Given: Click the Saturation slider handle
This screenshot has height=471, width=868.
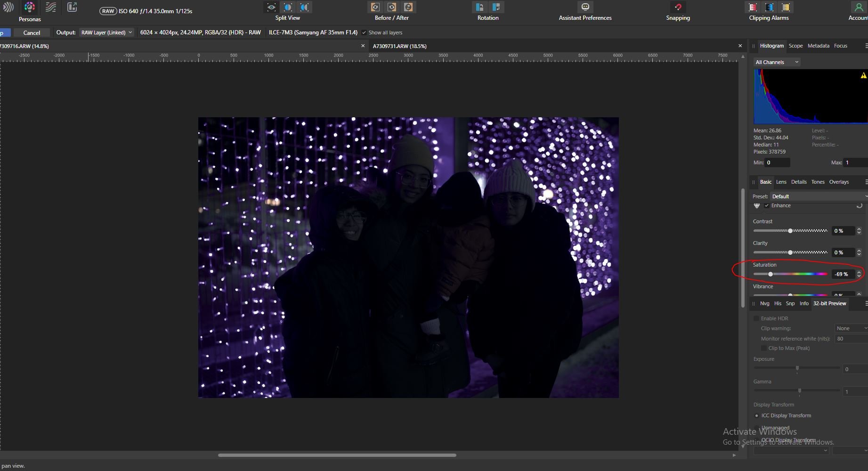Looking at the screenshot, I should point(771,274).
